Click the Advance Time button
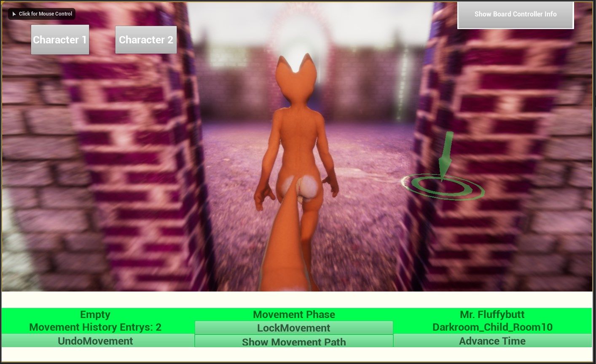This screenshot has height=364, width=596. [492, 341]
